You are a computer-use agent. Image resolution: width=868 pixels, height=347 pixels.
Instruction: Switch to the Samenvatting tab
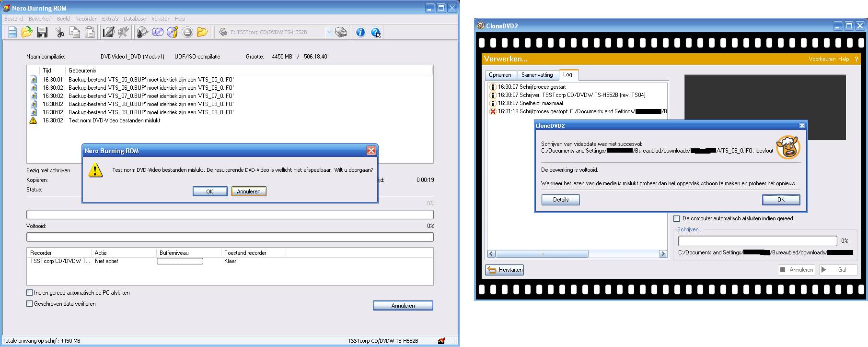[537, 75]
